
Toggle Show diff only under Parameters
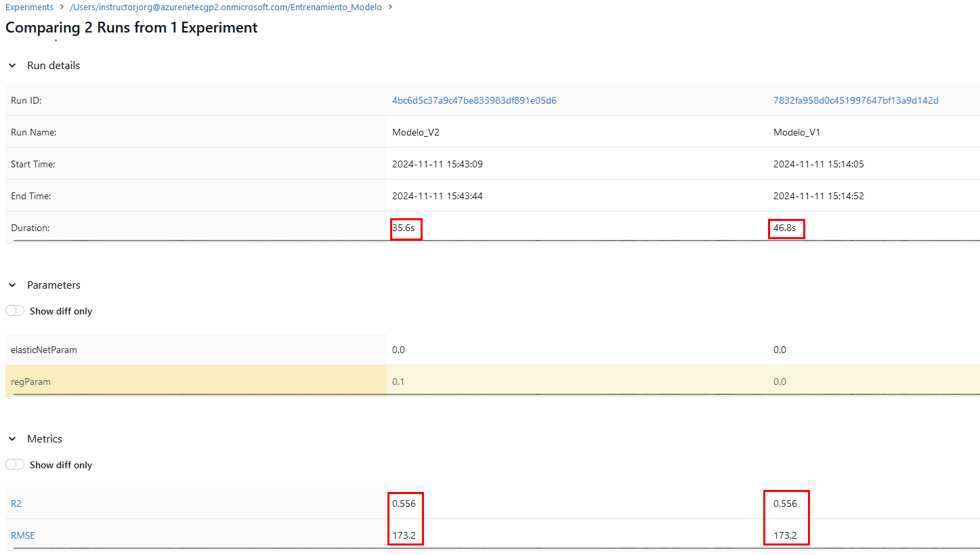(15, 311)
